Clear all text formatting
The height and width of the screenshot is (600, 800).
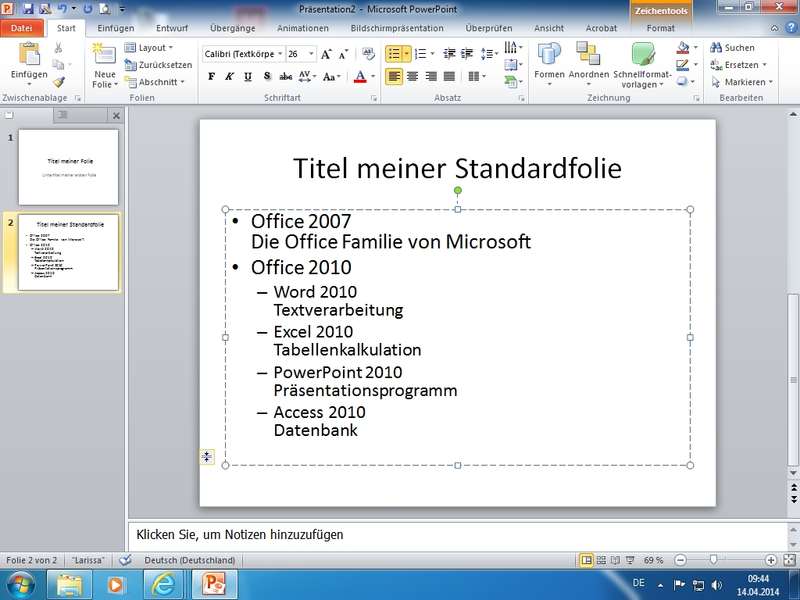point(368,54)
